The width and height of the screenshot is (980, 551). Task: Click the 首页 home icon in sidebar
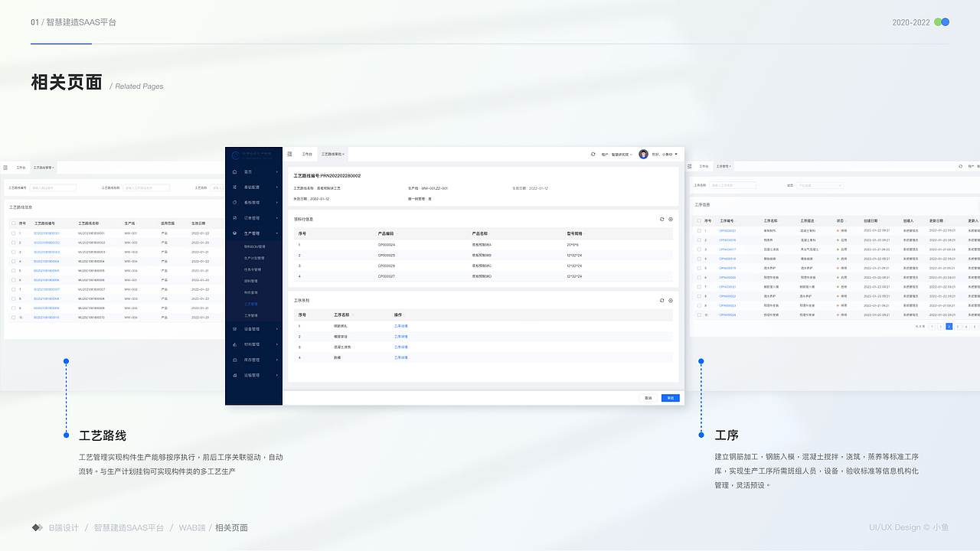(x=235, y=171)
